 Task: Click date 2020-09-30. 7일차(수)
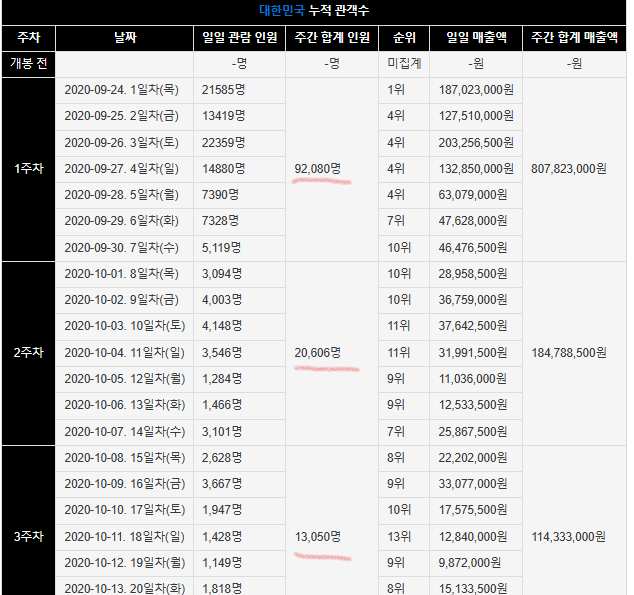pos(121,247)
